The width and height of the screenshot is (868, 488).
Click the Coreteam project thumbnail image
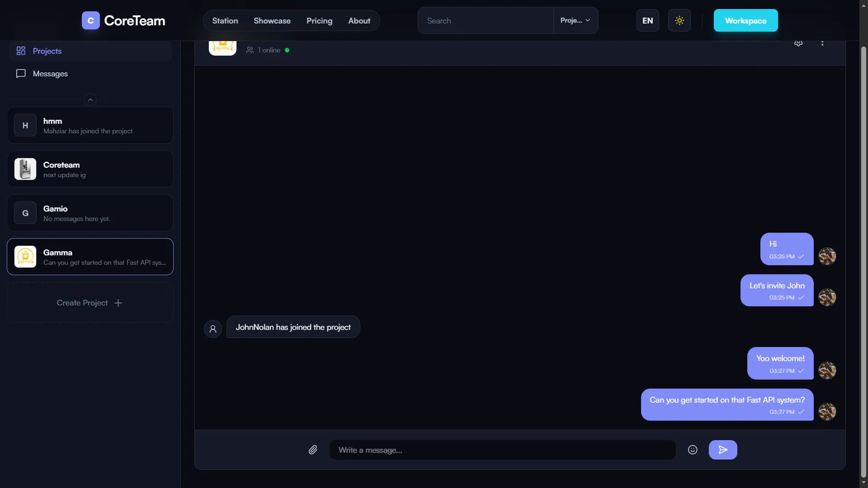point(25,169)
